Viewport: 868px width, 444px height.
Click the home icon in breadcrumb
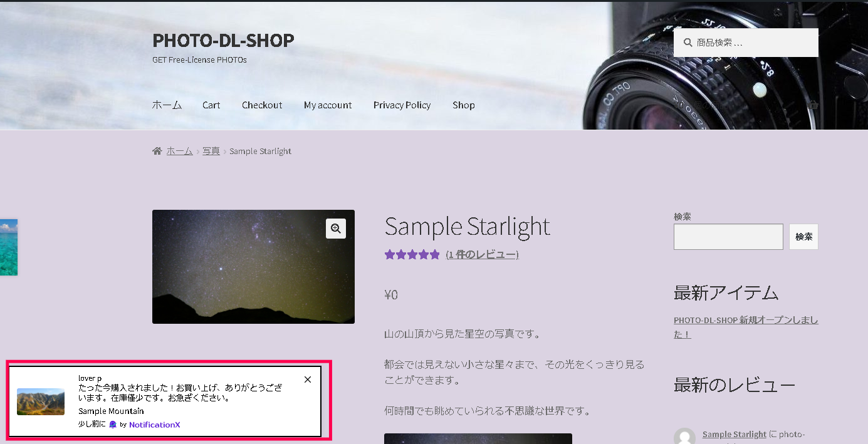[157, 151]
